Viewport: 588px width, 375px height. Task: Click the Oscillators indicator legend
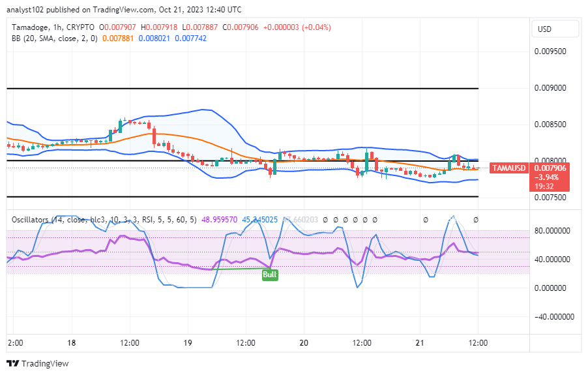tap(104, 219)
